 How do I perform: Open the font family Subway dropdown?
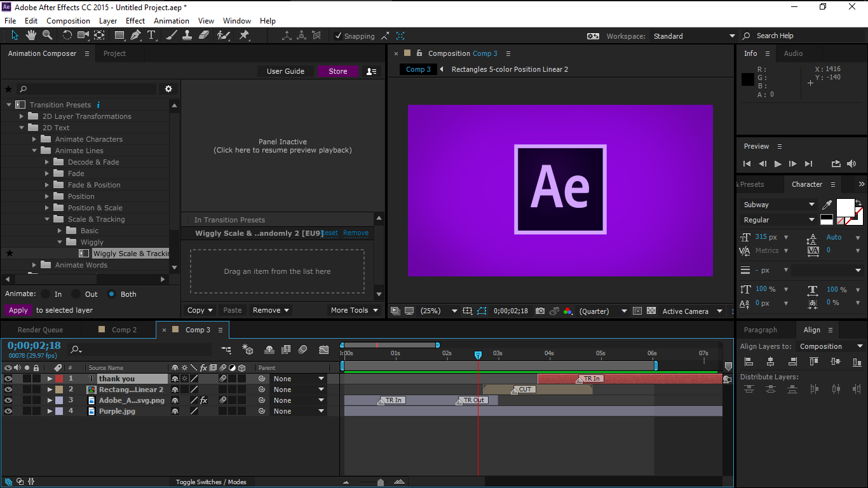pos(779,205)
